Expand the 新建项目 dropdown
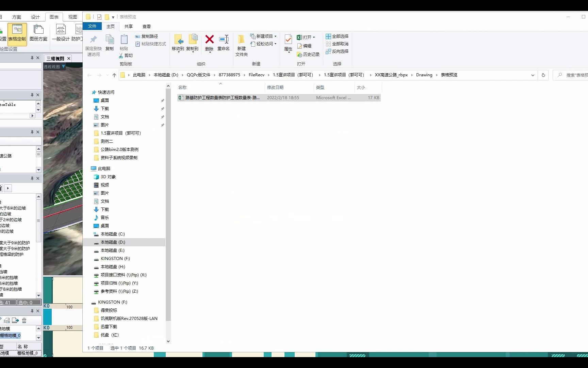This screenshot has width=588, height=368. pyautogui.click(x=275, y=36)
